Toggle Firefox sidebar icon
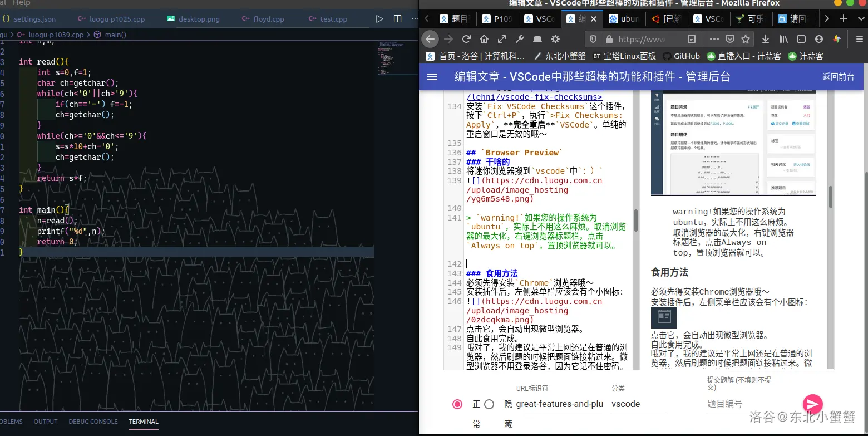868x436 pixels. (801, 39)
